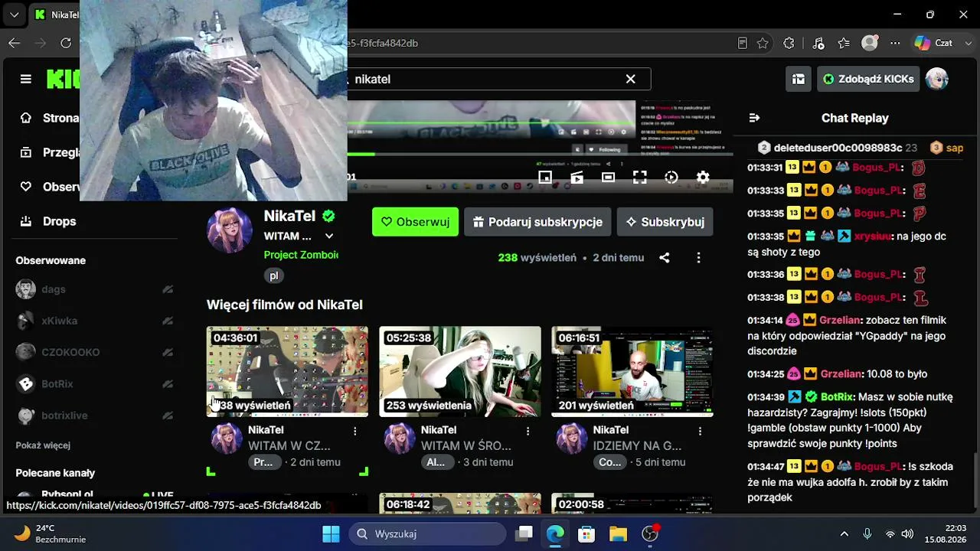Open the video's more options menu
Screen dimensions: 980x551
coord(698,258)
